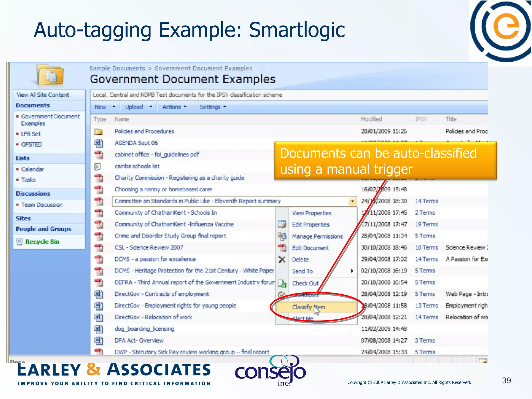Click Word icon beside DPA Act- Overview

pyautogui.click(x=98, y=341)
